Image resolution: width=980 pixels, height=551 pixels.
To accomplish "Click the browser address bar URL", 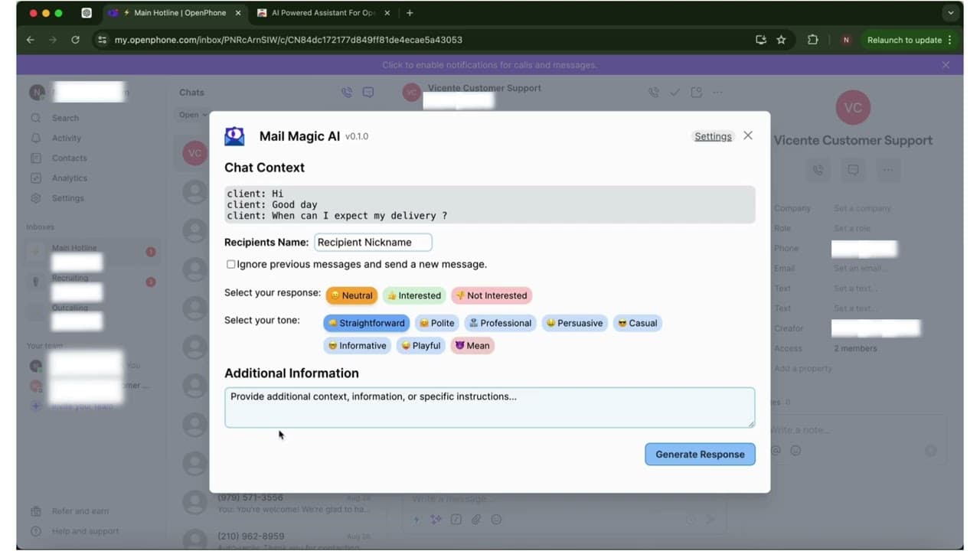I will [x=289, y=40].
